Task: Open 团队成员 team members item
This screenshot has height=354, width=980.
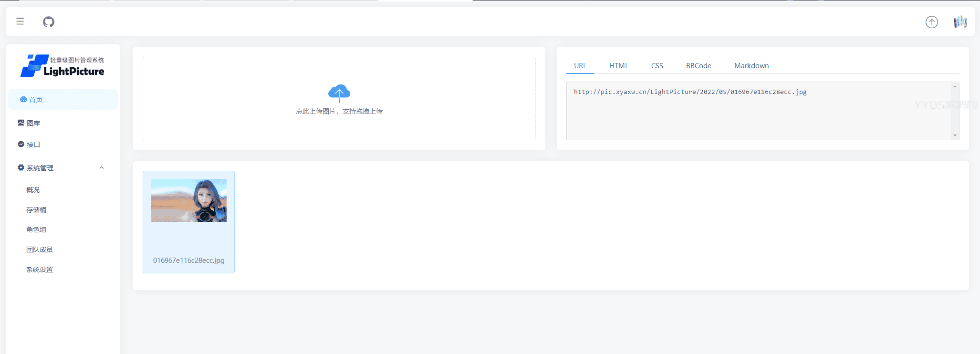Action: [40, 250]
